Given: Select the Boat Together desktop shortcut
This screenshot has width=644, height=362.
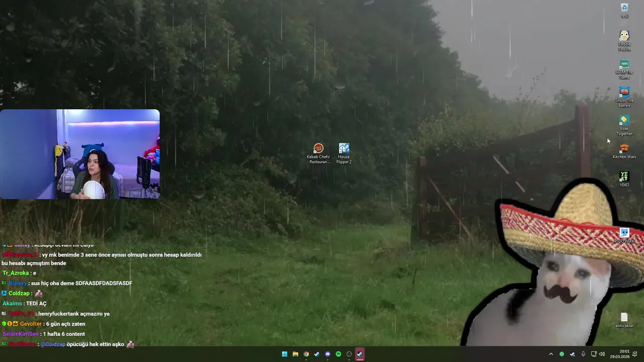Looking at the screenshot, I should pos(624,126).
